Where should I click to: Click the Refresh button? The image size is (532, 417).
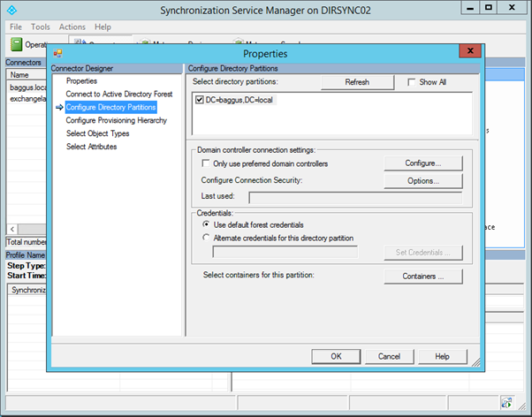coord(356,82)
